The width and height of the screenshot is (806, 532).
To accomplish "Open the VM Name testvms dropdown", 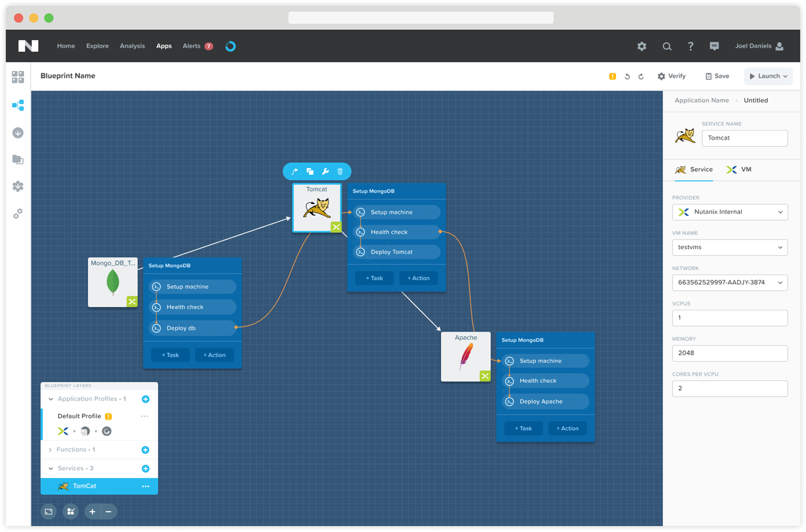I will (x=730, y=247).
